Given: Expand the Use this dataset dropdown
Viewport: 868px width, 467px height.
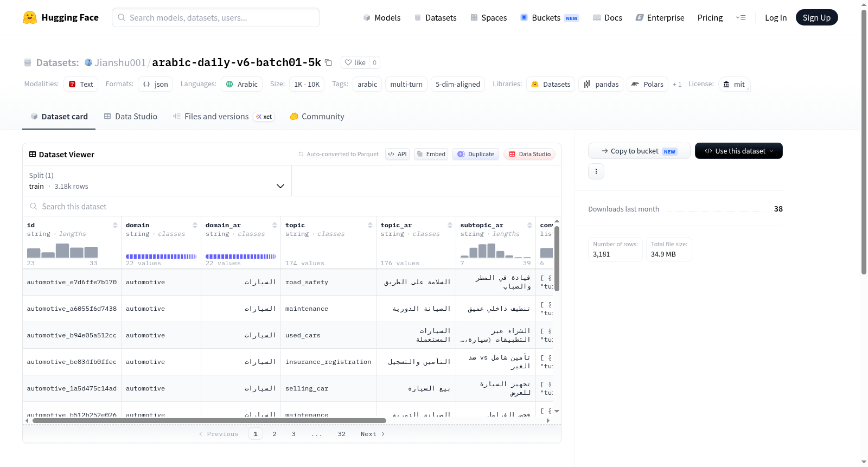Looking at the screenshot, I should click(739, 151).
